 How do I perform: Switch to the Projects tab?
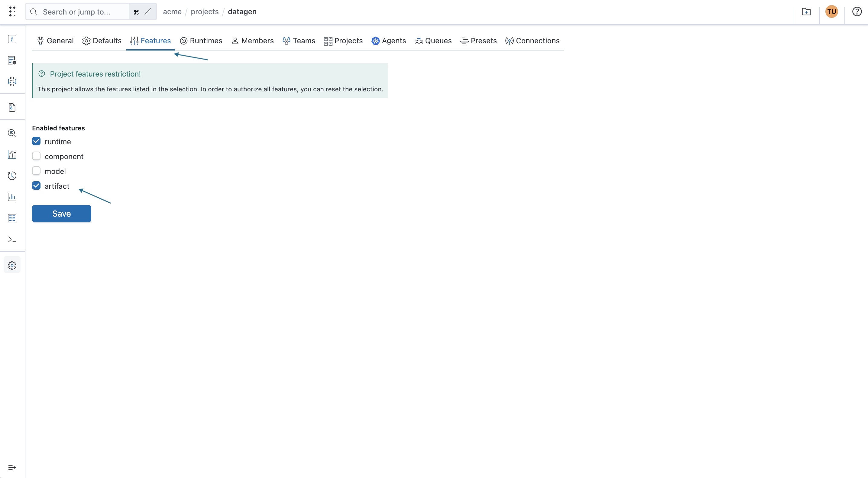343,41
